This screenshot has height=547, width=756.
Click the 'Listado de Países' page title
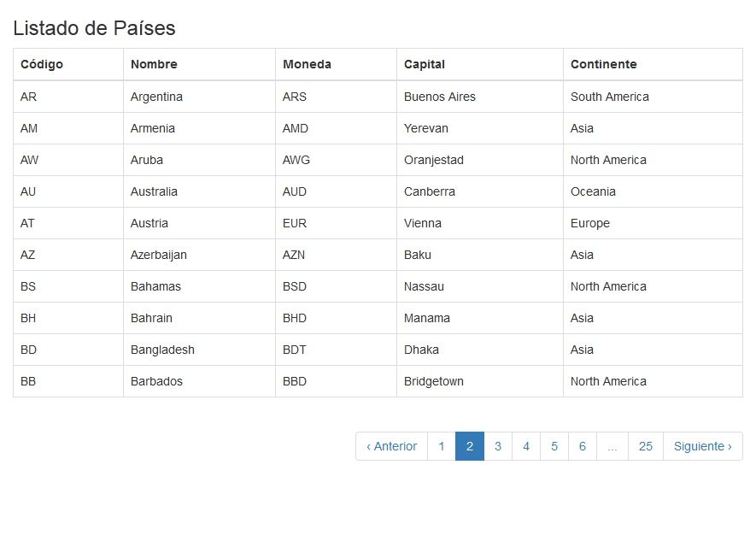[x=94, y=28]
